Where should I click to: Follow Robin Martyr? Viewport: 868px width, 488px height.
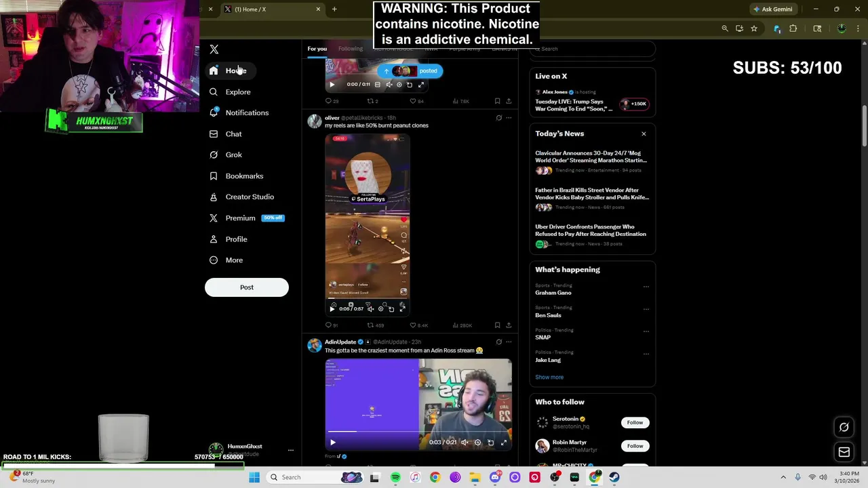click(x=635, y=446)
